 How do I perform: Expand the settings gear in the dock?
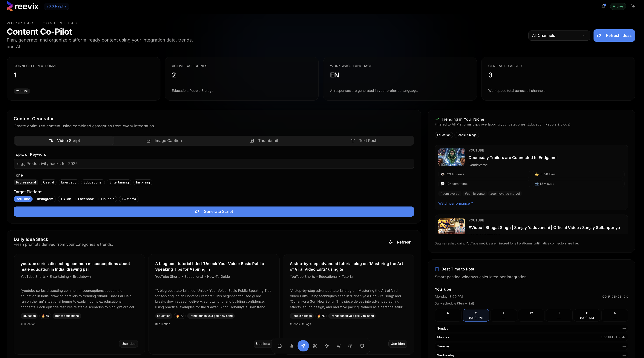coord(350,346)
